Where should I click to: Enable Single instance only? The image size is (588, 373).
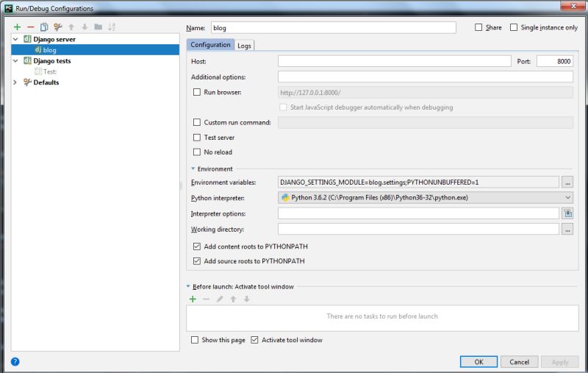(514, 27)
